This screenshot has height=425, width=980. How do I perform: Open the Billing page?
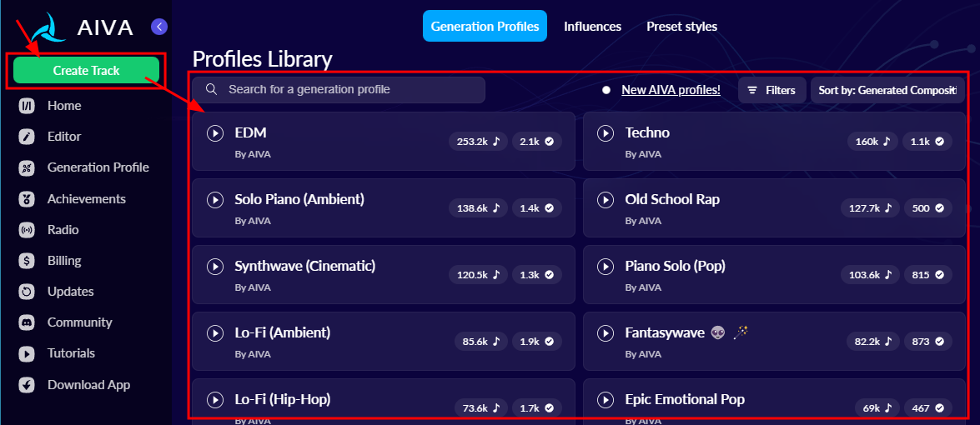click(x=64, y=260)
